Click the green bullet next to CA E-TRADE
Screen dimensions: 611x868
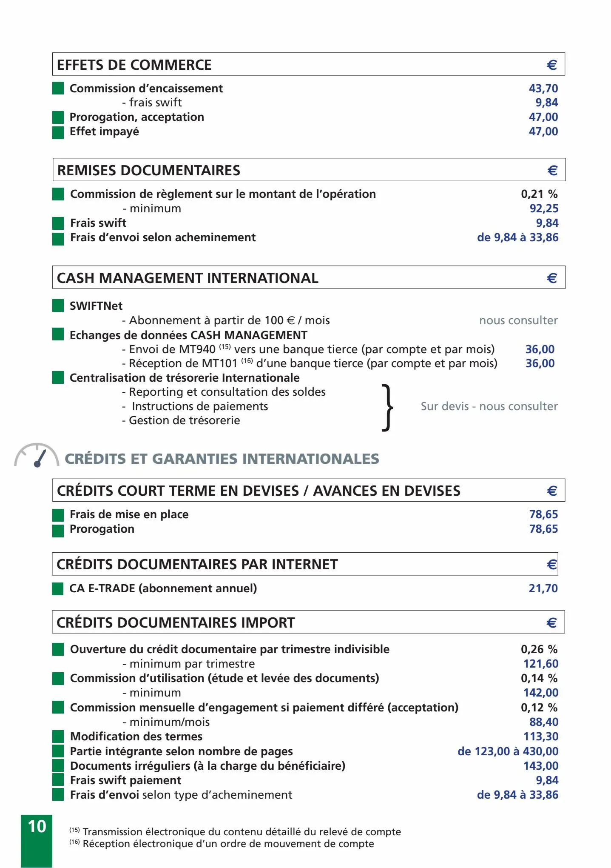click(x=58, y=589)
